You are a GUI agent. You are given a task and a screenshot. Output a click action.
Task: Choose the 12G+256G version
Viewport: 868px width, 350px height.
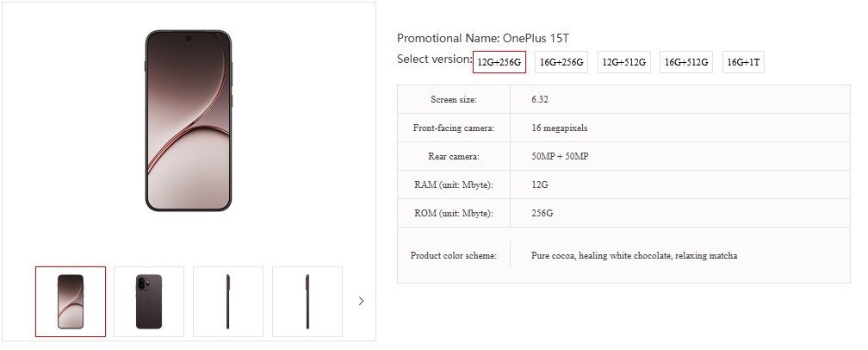tap(499, 62)
